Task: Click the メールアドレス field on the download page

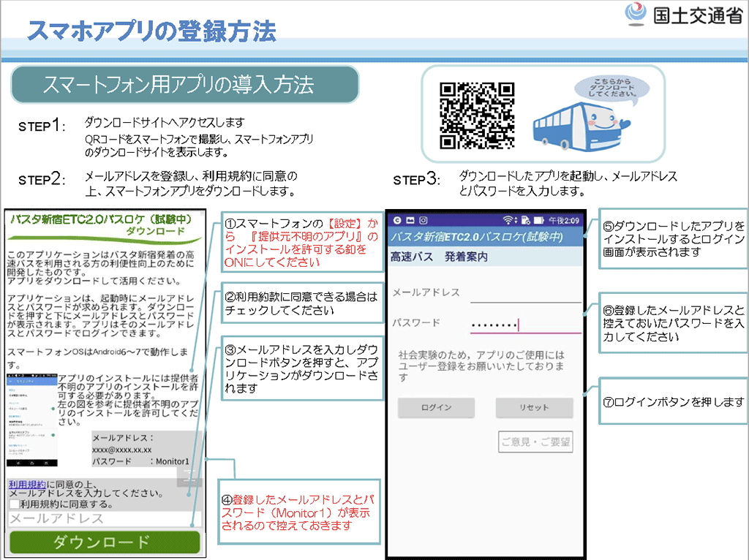Action: pos(105,519)
